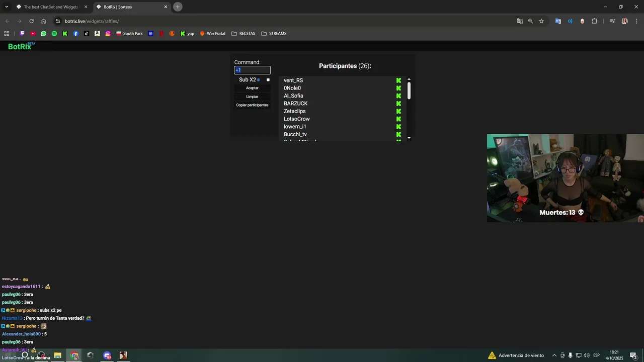Screen dimensions: 644x362
Task: Click the Kick icon next to BARZUCK
Action: [x=398, y=104]
